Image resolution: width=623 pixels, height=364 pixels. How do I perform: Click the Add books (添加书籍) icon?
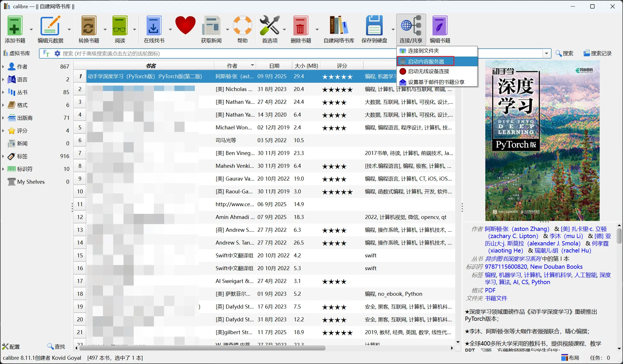pyautogui.click(x=15, y=30)
